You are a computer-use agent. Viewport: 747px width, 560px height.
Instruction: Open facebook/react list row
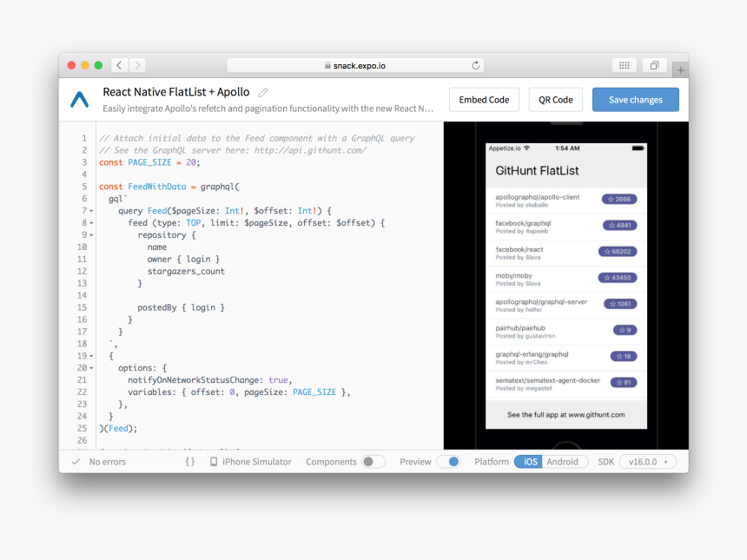566,254
